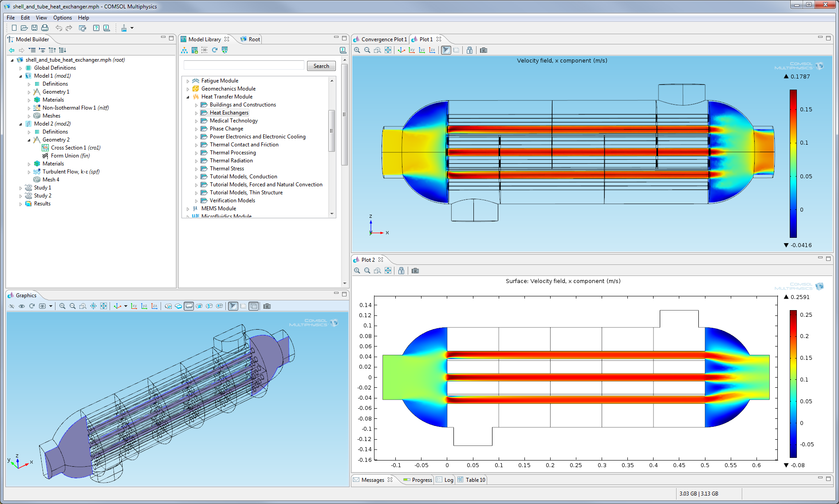
Task: Zoom out on the Graphics window
Action: (x=73, y=306)
